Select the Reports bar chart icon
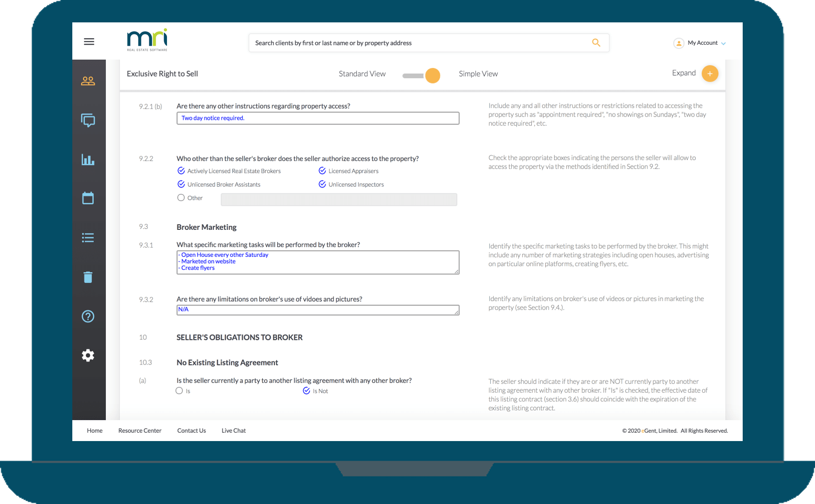 click(88, 159)
